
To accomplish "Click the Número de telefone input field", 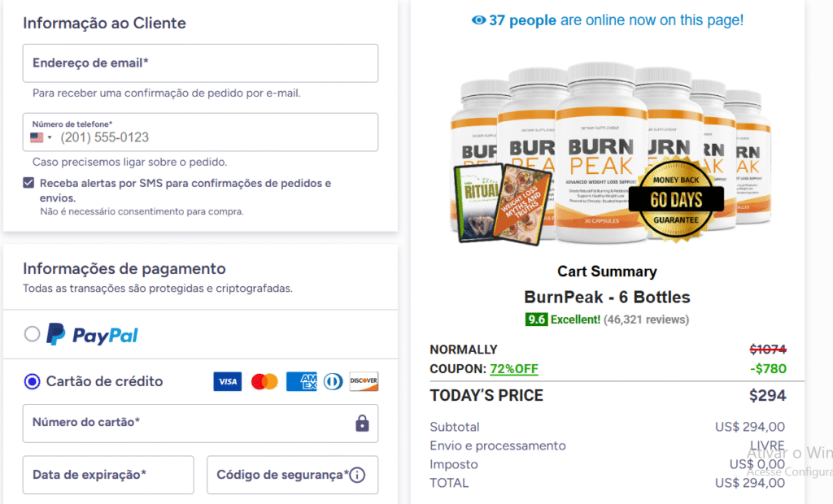I will coord(216,137).
